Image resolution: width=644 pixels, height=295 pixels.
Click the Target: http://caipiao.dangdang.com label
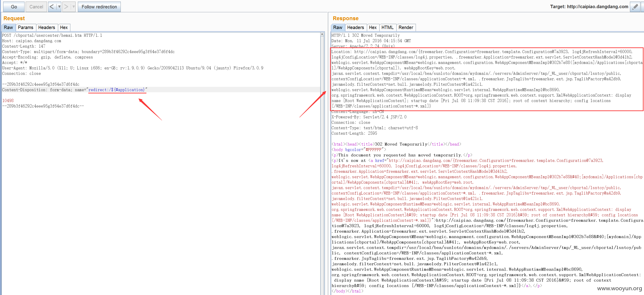point(589,7)
